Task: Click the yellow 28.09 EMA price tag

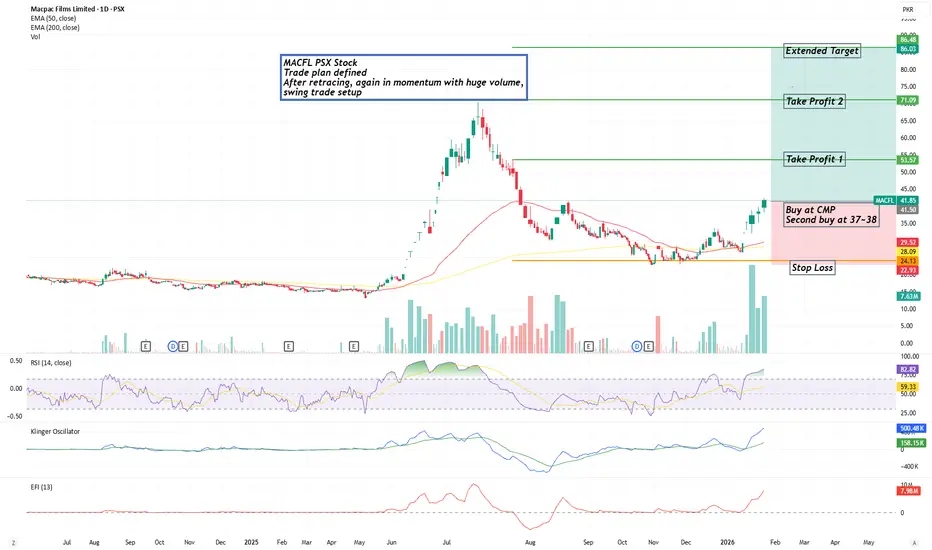Action: pyautogui.click(x=908, y=252)
